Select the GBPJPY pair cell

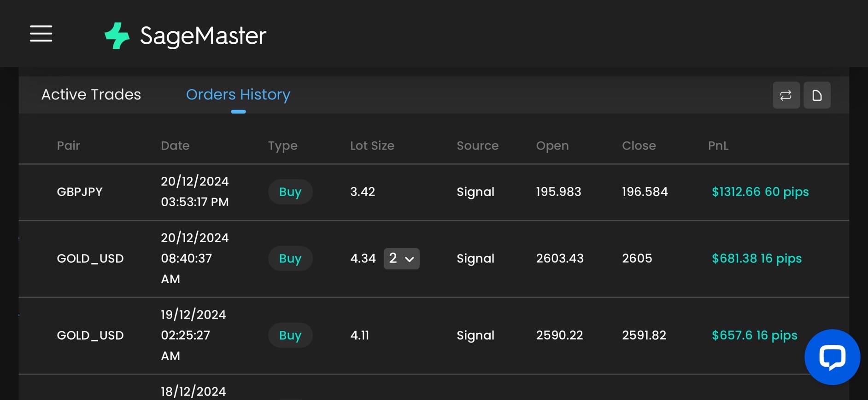(80, 192)
